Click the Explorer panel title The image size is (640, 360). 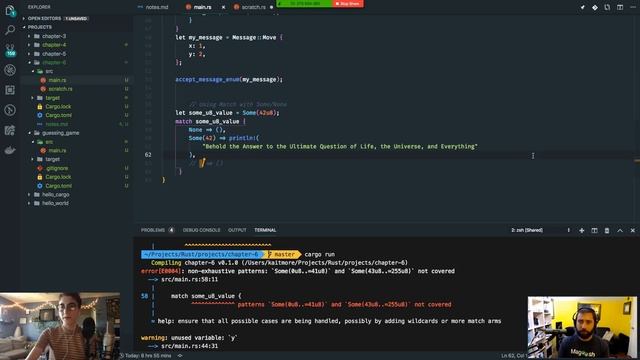coord(39,7)
